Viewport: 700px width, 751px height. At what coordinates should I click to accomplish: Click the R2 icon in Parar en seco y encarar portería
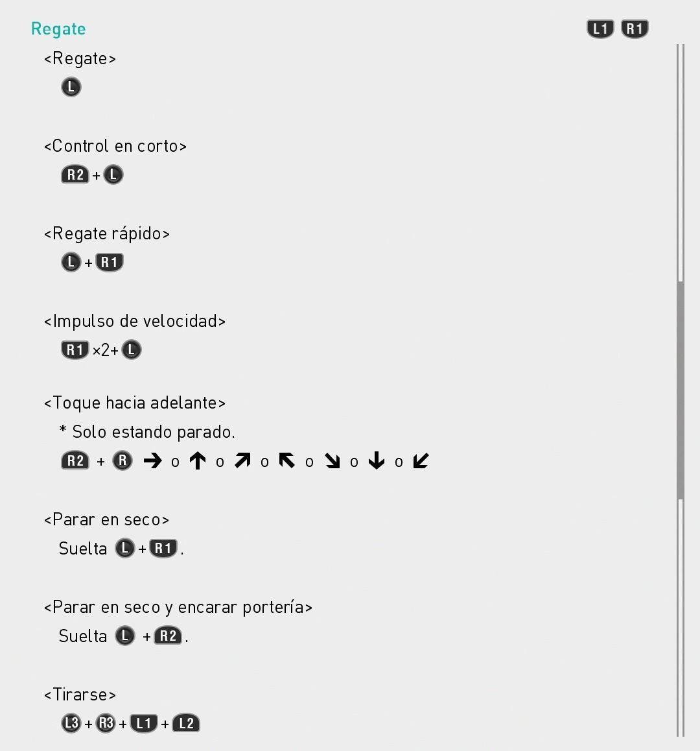click(x=169, y=636)
